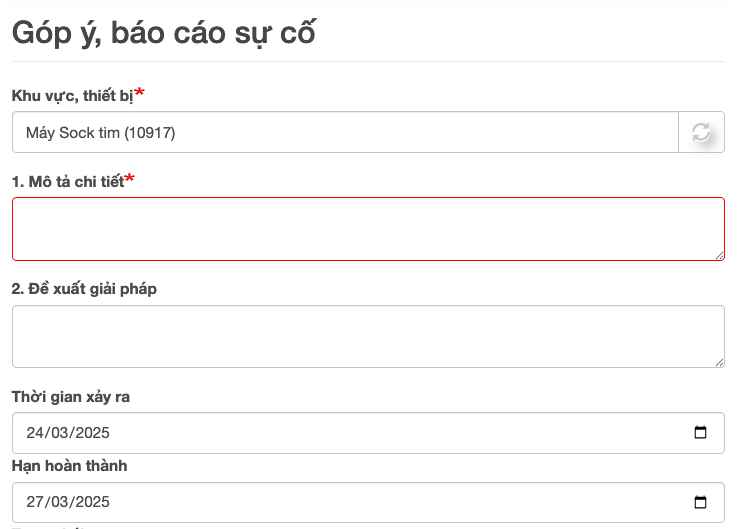The width and height of the screenshot is (739, 529).
Task: Select month 03 in Thời gian xảy ra date
Action: click(x=58, y=433)
